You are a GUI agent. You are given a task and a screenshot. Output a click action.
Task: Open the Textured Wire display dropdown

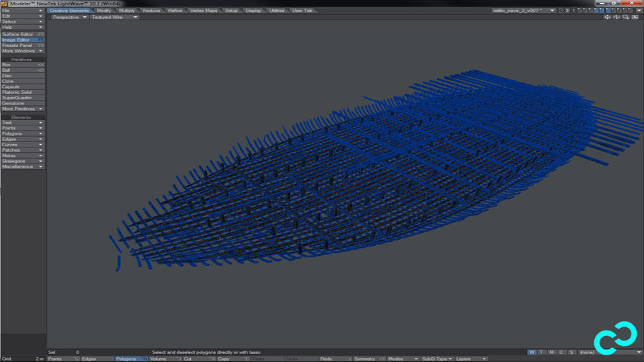(114, 17)
